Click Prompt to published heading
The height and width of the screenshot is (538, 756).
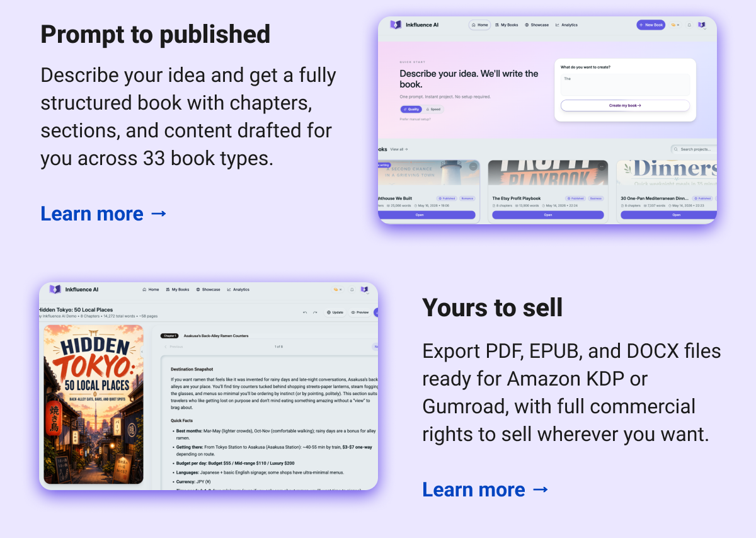pos(155,34)
